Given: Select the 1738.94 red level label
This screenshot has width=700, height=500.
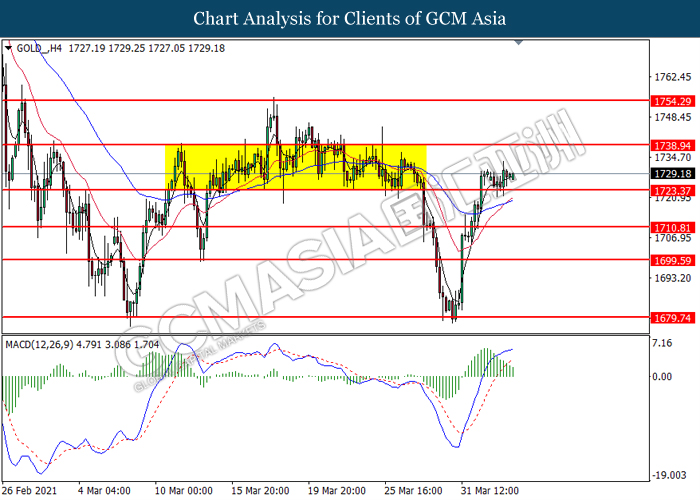Looking at the screenshot, I should pyautogui.click(x=672, y=146).
